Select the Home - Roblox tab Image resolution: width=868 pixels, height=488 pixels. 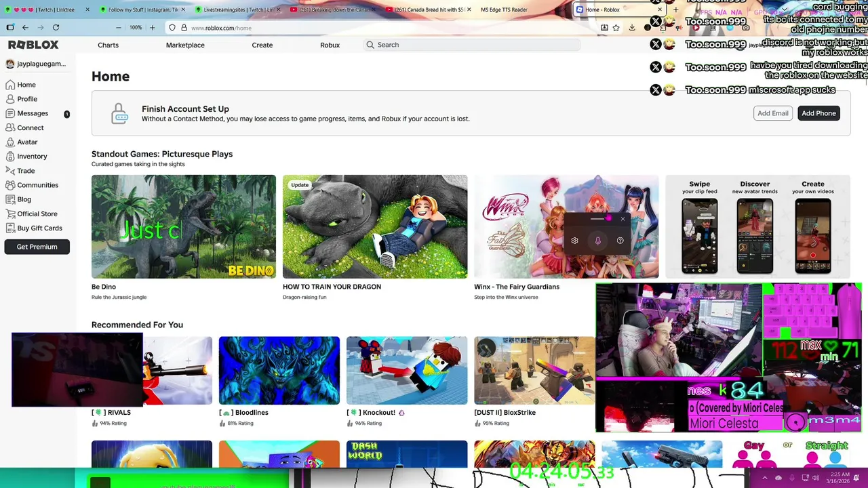click(618, 9)
